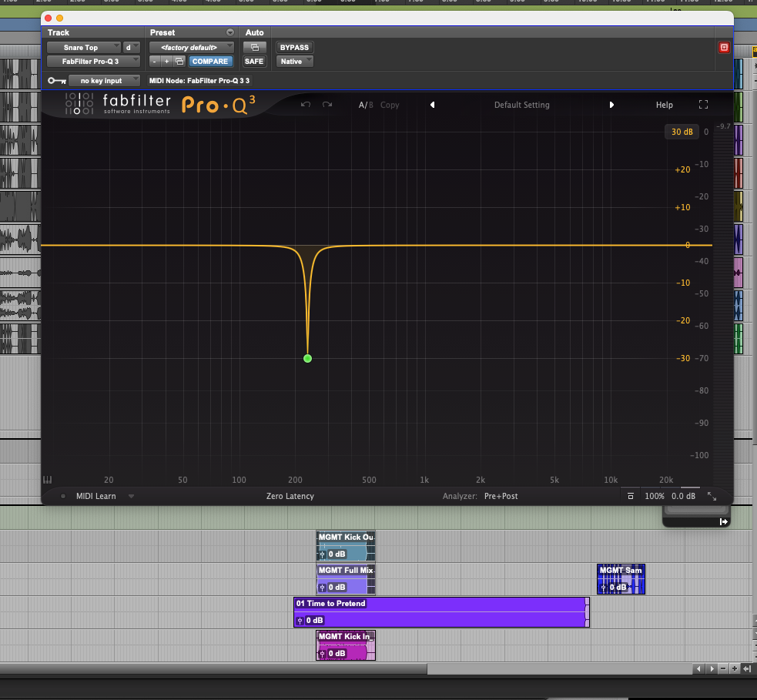Open the no key input dropdown
The width and height of the screenshot is (757, 700).
pos(103,80)
